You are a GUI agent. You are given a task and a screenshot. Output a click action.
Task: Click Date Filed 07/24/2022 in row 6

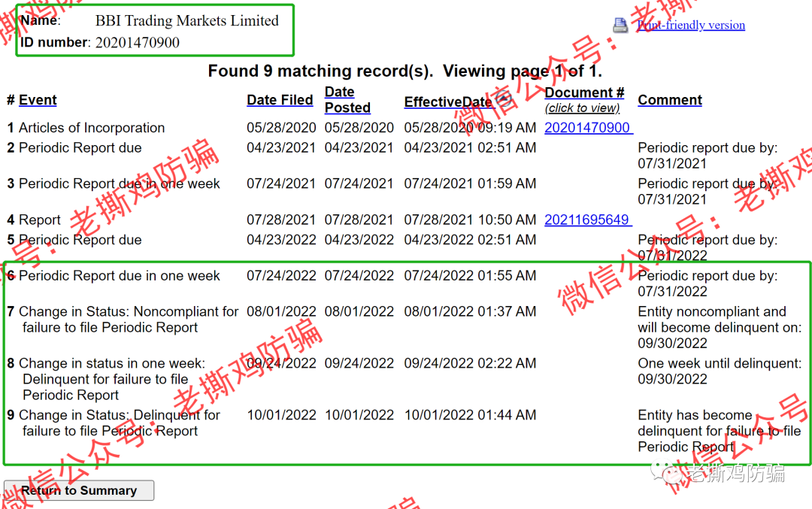point(281,275)
